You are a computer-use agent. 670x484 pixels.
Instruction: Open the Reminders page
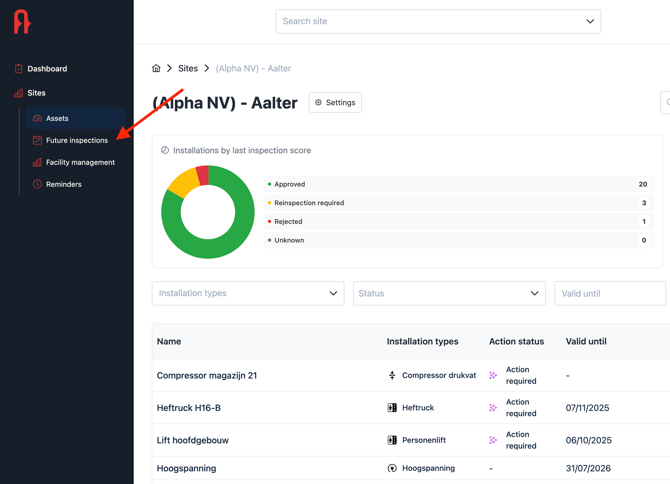[63, 184]
